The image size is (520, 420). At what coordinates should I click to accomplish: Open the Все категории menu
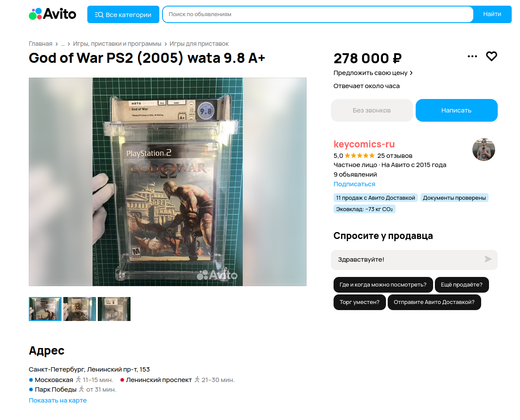[123, 14]
